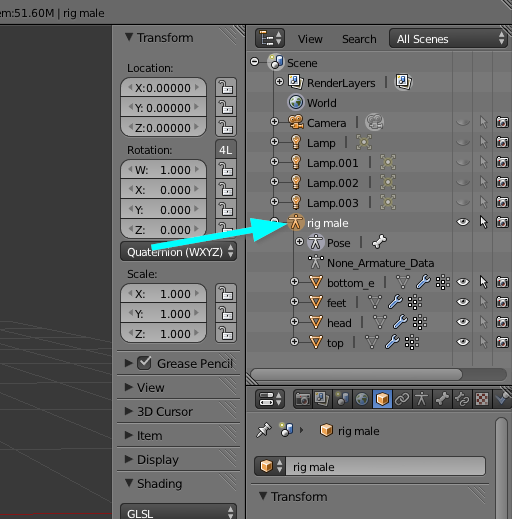Open the Bone properties tab
Image resolution: width=512 pixels, height=519 pixels.
[x=442, y=399]
